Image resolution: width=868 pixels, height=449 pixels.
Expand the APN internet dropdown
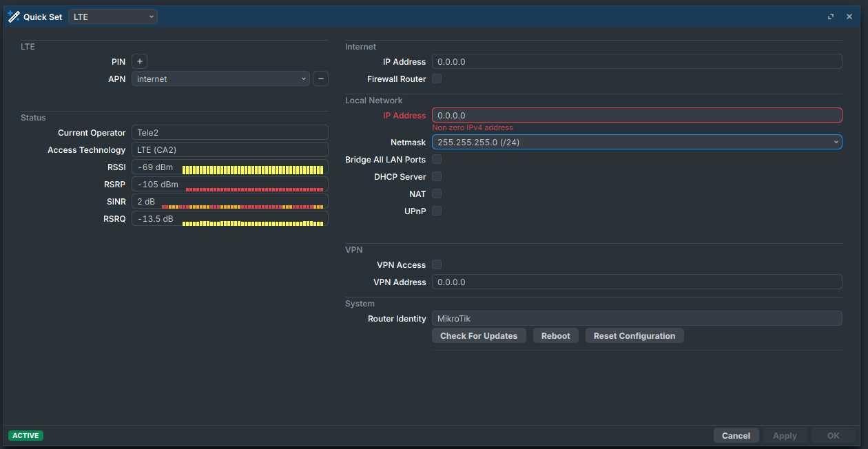(220, 79)
